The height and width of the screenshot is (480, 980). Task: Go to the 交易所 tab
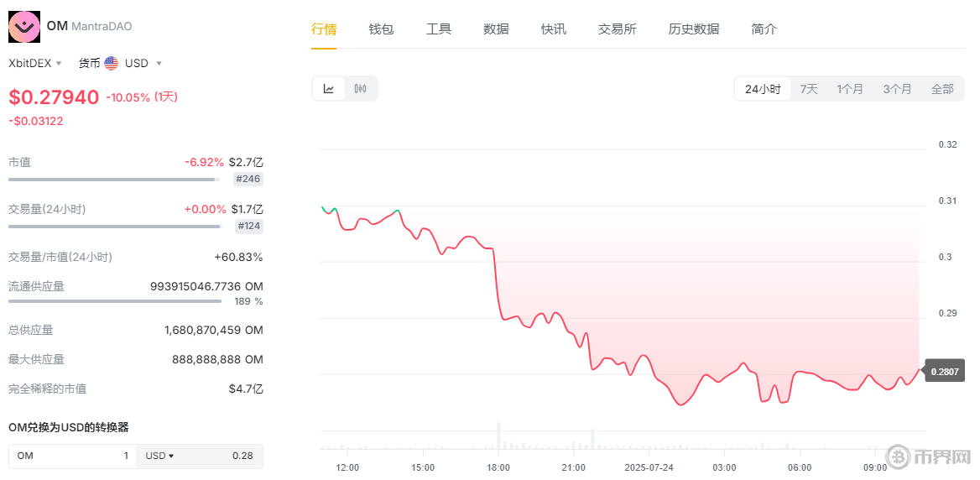[x=618, y=29]
